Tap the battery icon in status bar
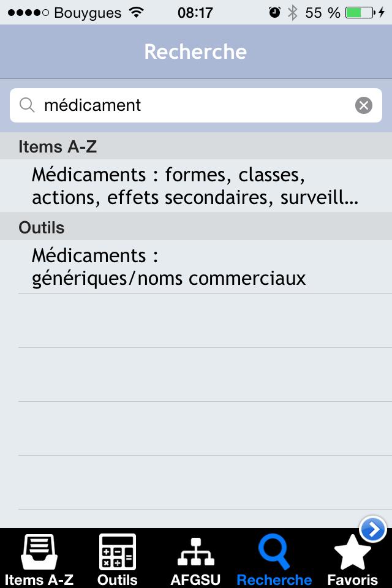The height and width of the screenshot is (588, 392). coord(360,13)
